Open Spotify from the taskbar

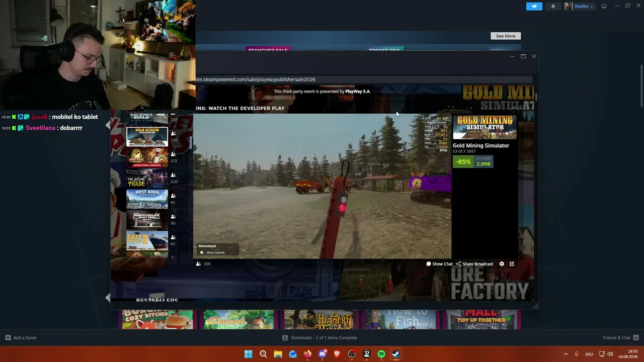pyautogui.click(x=381, y=354)
